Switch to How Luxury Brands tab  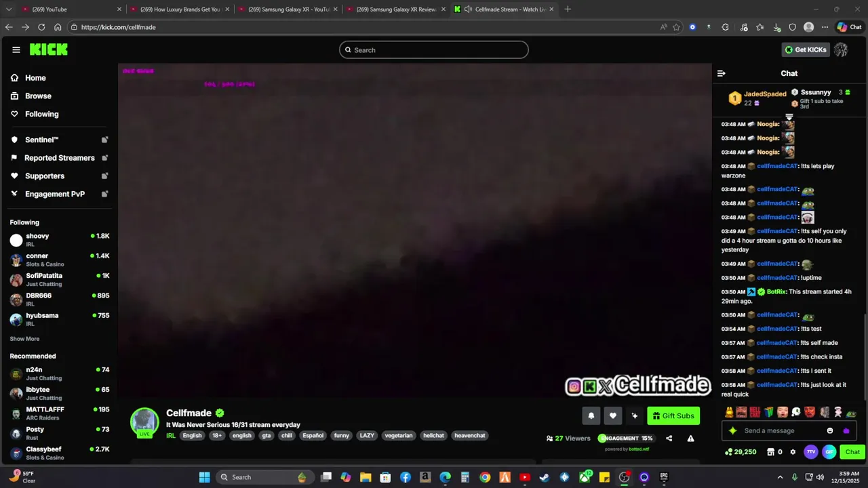coord(180,9)
